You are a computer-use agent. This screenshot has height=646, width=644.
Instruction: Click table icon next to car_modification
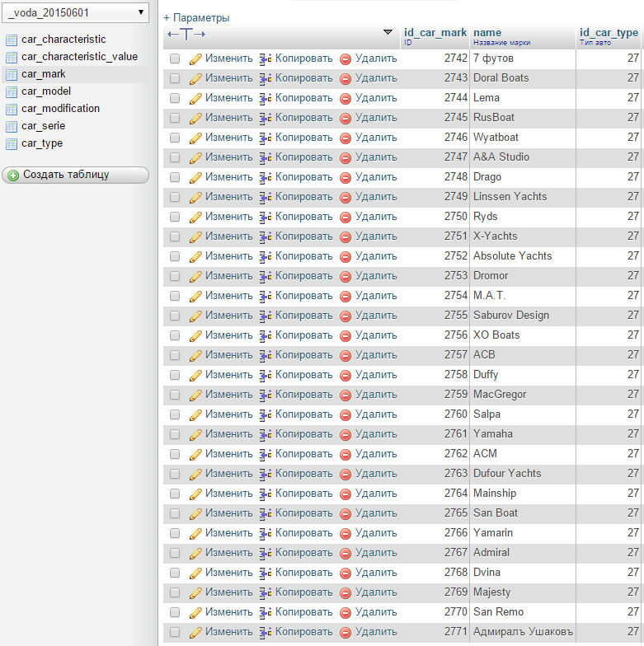point(12,109)
